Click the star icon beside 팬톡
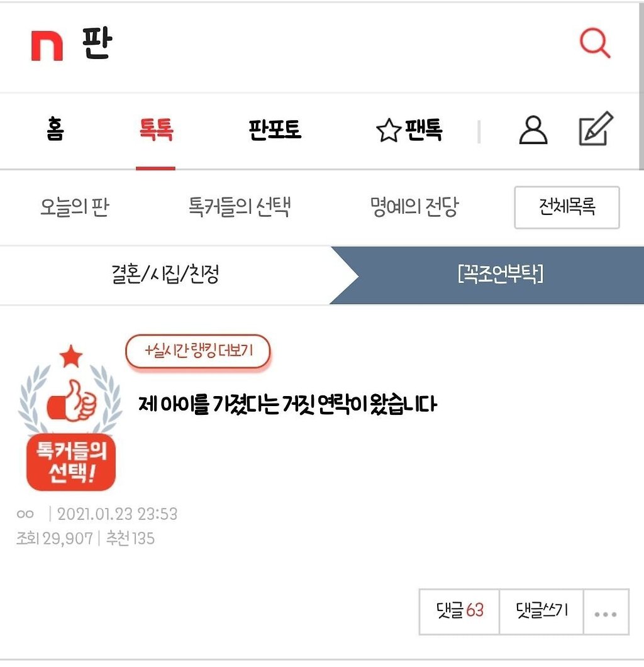 tap(388, 130)
